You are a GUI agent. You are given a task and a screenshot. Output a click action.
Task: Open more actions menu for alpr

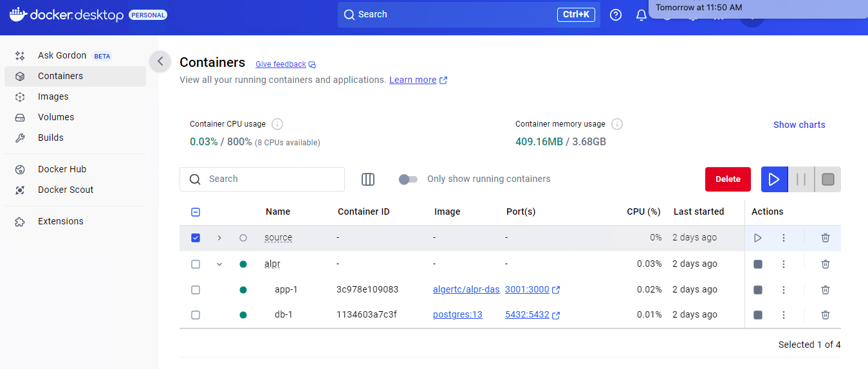[x=784, y=264]
